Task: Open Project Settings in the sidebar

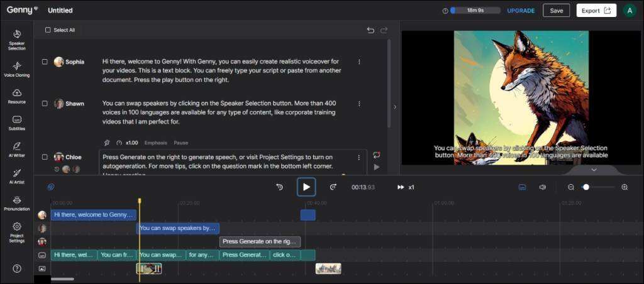Action: (x=17, y=231)
